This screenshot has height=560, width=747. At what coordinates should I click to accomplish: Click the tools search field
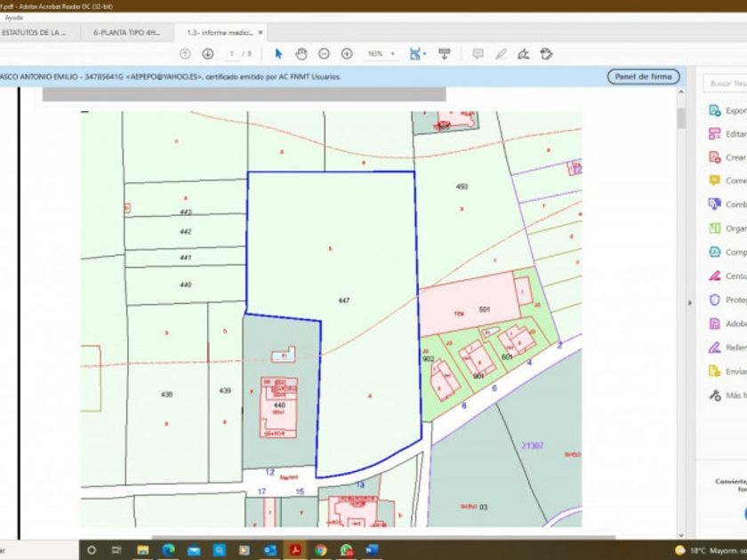tap(726, 84)
